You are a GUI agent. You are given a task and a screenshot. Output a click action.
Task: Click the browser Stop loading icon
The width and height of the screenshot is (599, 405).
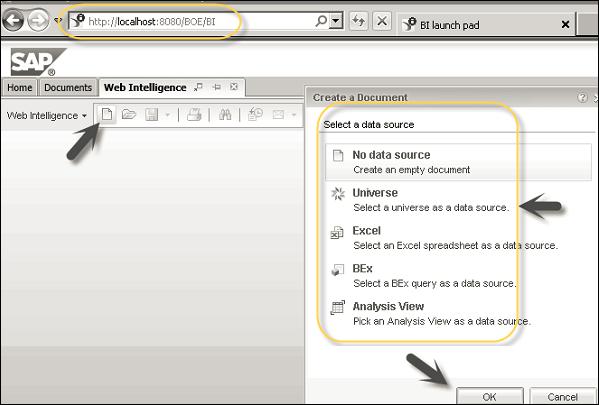point(382,21)
